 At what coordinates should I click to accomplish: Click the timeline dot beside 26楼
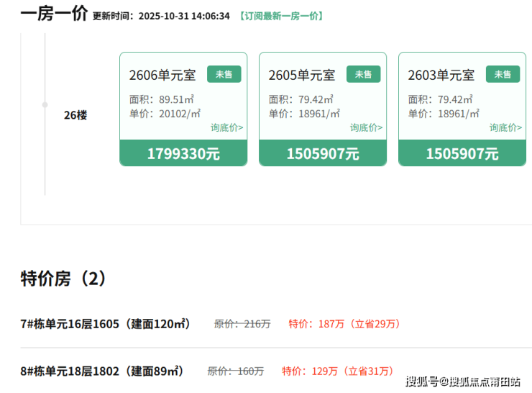click(45, 104)
